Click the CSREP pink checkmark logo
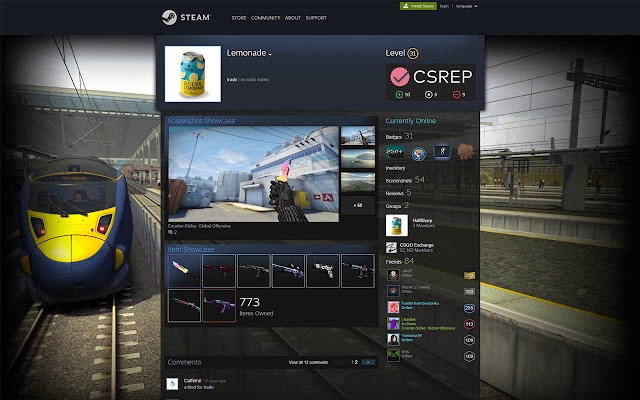640x400 pixels. [399, 76]
